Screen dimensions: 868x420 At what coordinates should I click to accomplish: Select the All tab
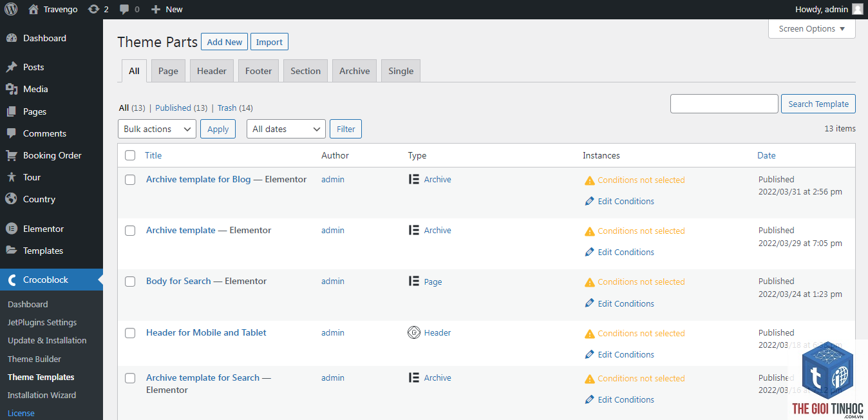click(134, 71)
